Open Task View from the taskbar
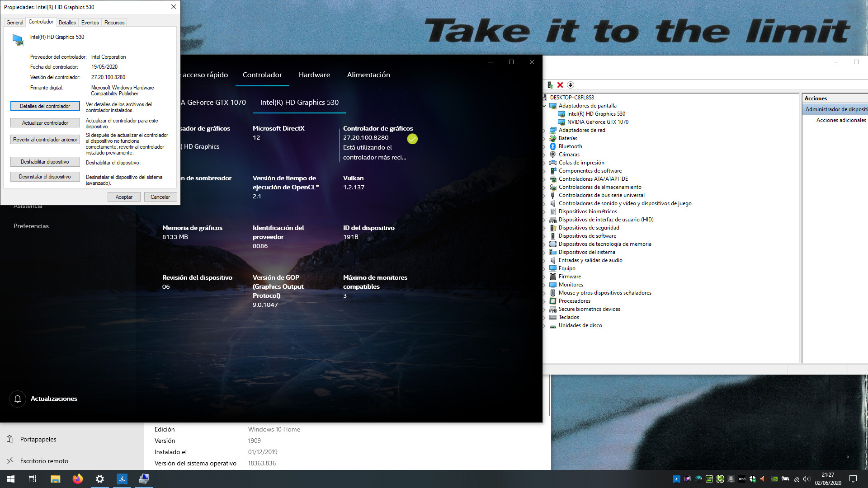Image resolution: width=868 pixels, height=488 pixels. (x=33, y=479)
